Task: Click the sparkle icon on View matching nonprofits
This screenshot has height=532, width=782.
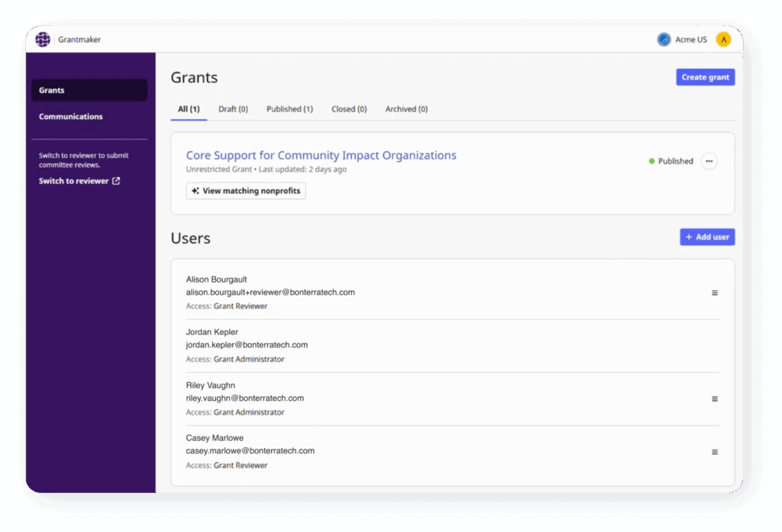Action: click(194, 191)
